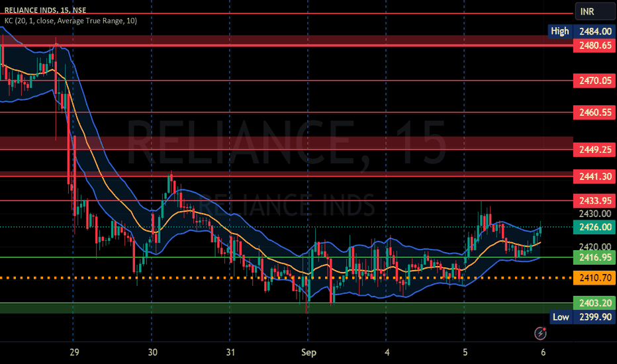
Task: Click the RELIANCE INDS, 15, NSE symbol title
Action: (x=45, y=10)
